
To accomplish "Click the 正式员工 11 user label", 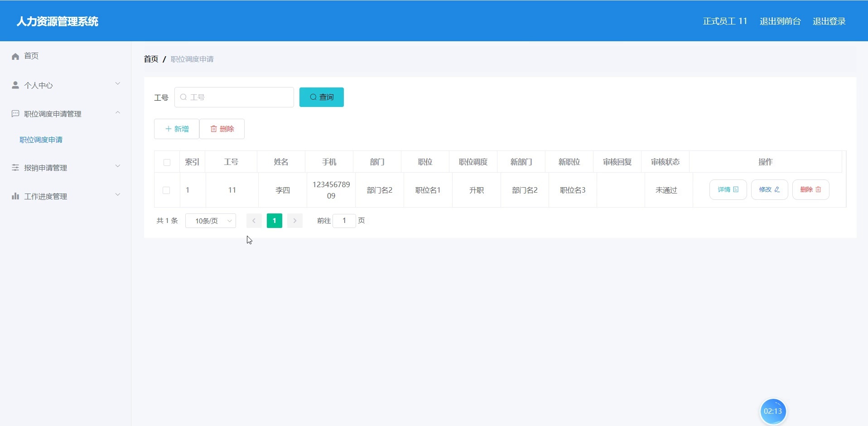I will click(725, 21).
